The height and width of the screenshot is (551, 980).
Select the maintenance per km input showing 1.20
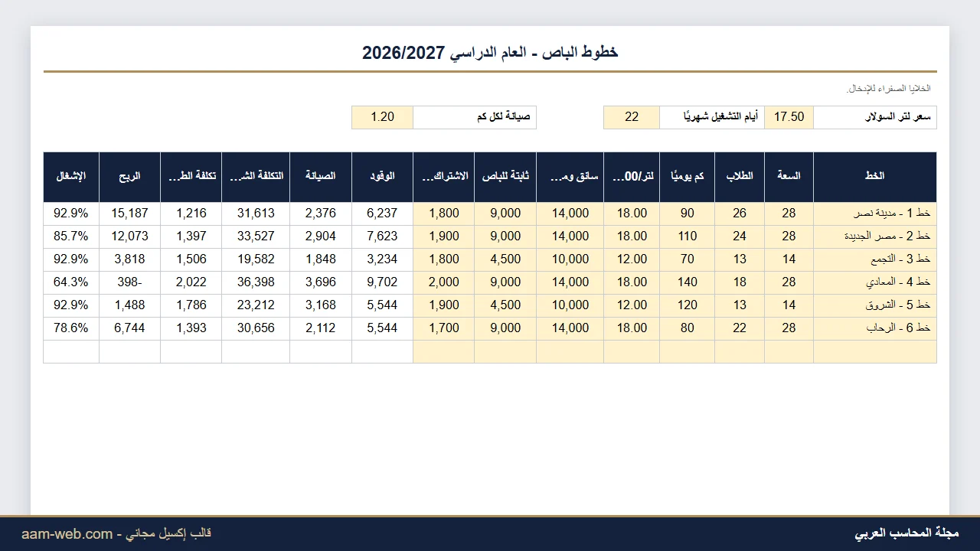pos(382,117)
